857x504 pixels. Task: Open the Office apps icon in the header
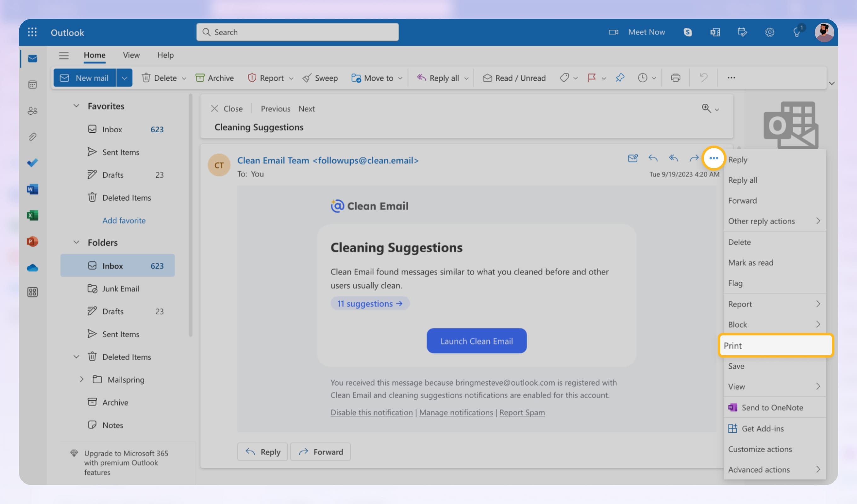(x=715, y=32)
